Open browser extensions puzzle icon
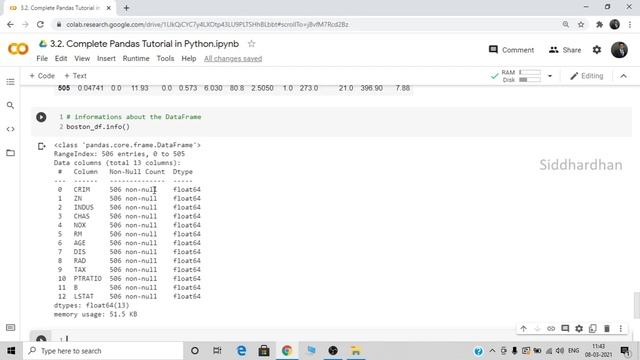640x360 pixels. (599, 24)
